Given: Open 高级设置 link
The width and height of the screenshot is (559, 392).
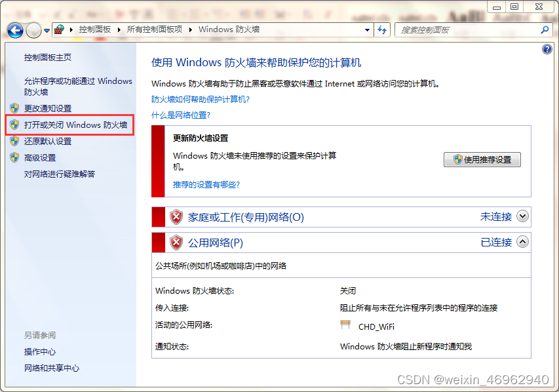Looking at the screenshot, I should [40, 158].
